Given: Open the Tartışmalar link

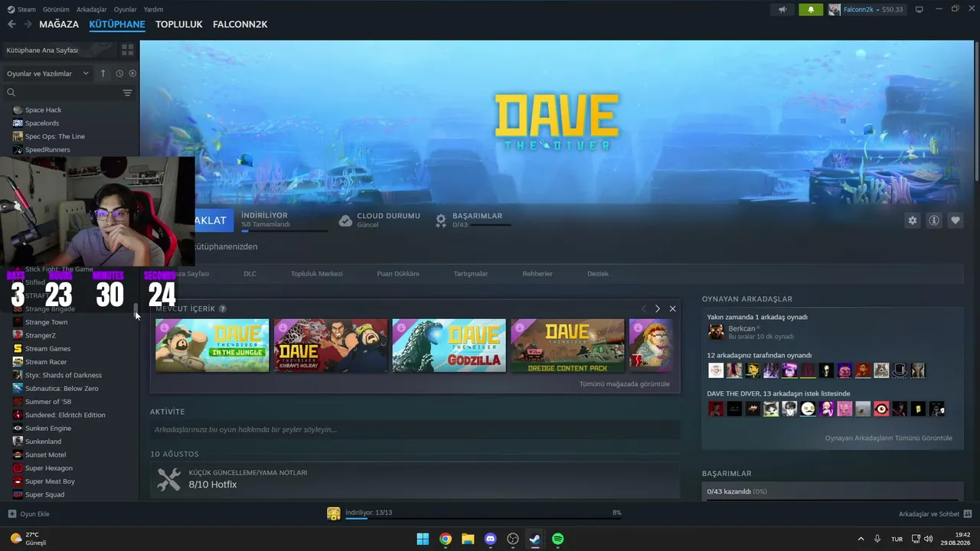Looking at the screenshot, I should 471,273.
